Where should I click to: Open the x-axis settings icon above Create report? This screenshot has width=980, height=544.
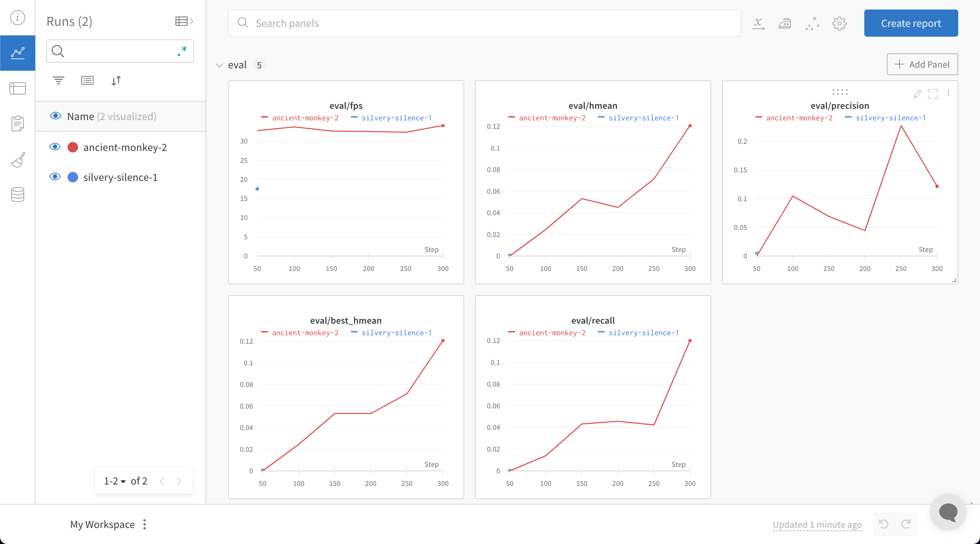point(758,23)
